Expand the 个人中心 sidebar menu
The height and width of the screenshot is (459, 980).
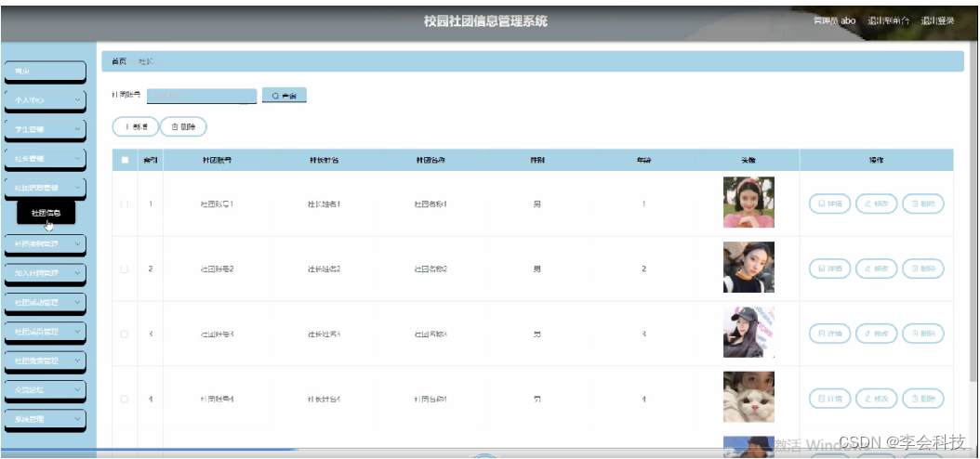point(45,100)
